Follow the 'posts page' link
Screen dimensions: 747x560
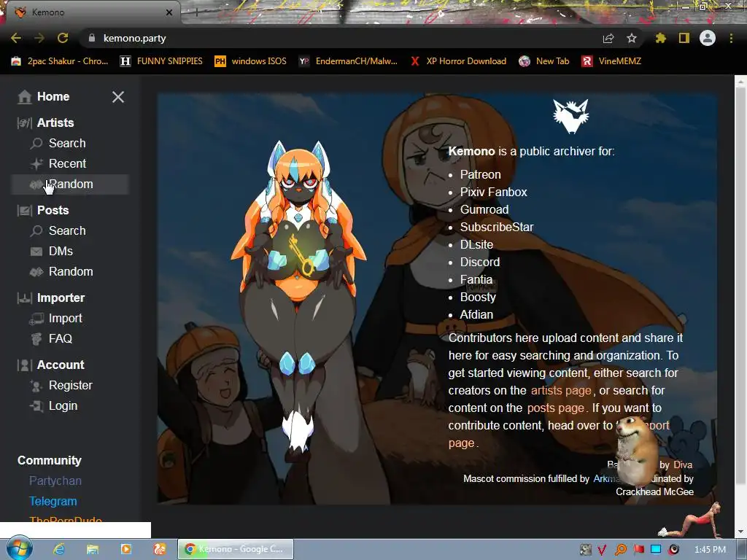coord(555,408)
